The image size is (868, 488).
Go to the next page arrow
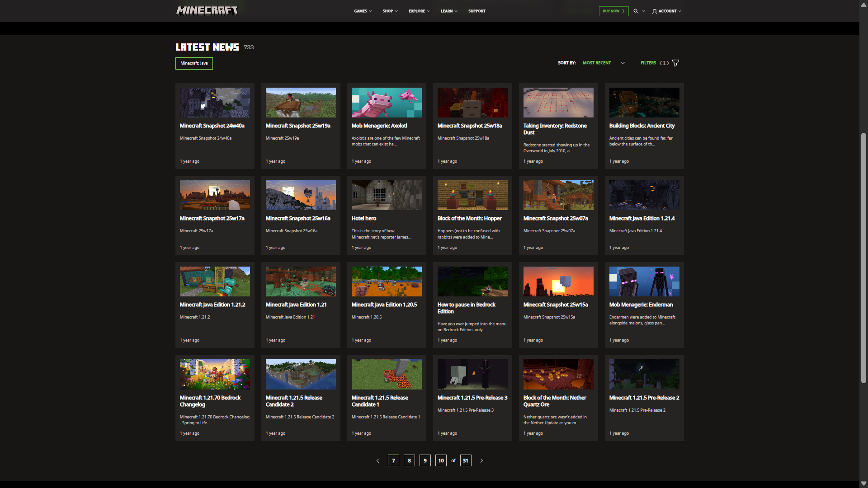click(481, 460)
